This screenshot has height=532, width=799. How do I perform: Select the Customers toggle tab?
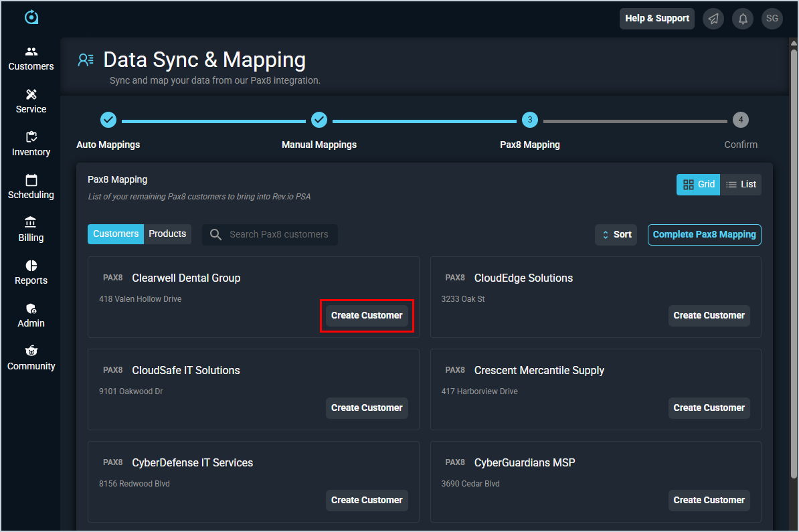pos(116,234)
